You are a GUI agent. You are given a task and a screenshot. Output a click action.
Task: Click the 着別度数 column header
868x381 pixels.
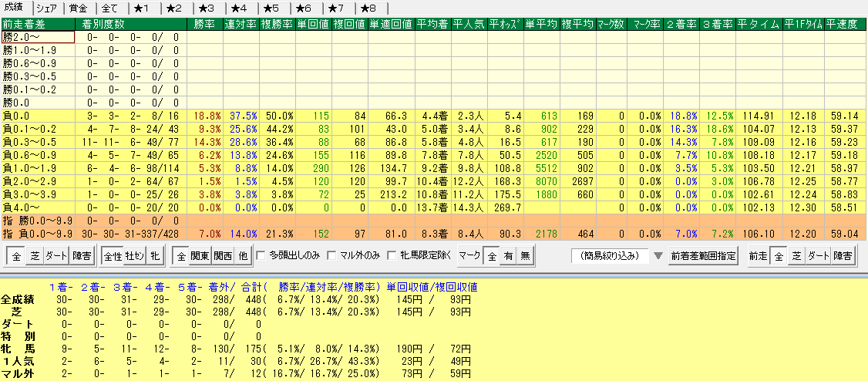click(131, 24)
